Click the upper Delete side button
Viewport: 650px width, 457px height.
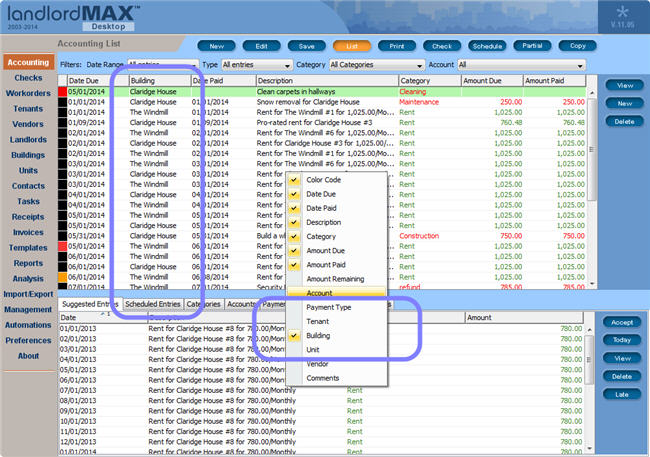[624, 122]
